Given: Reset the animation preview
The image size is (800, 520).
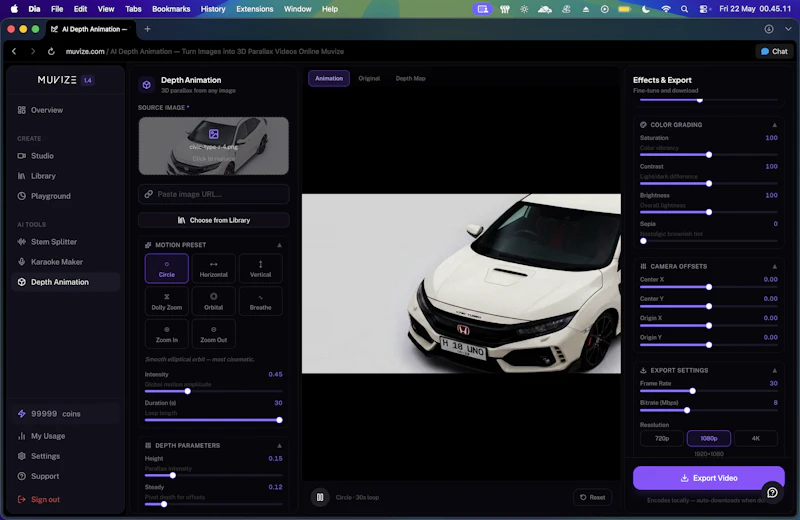Looking at the screenshot, I should [x=593, y=498].
